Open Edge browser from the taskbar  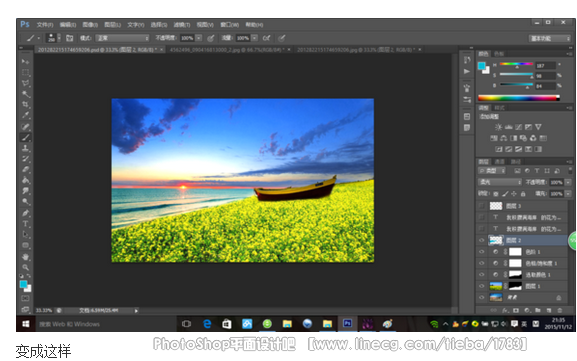coord(207,323)
